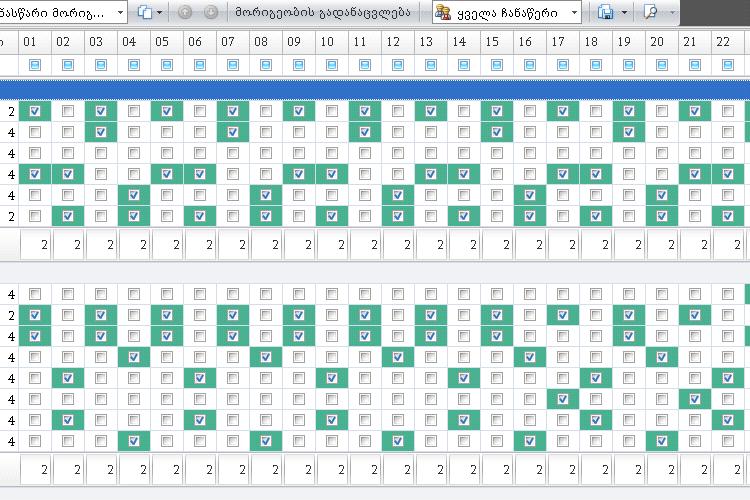The image size is (750, 500).
Task: Click the blue icon under column 01
Action: coord(35,65)
